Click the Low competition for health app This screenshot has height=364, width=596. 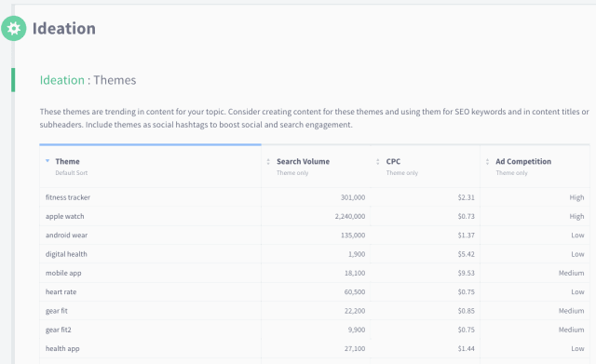coord(577,348)
